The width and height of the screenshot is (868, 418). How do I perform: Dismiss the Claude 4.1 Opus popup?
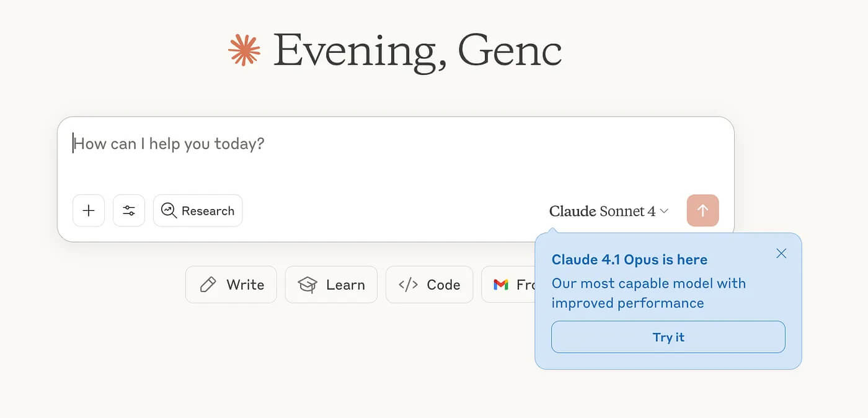(x=781, y=253)
